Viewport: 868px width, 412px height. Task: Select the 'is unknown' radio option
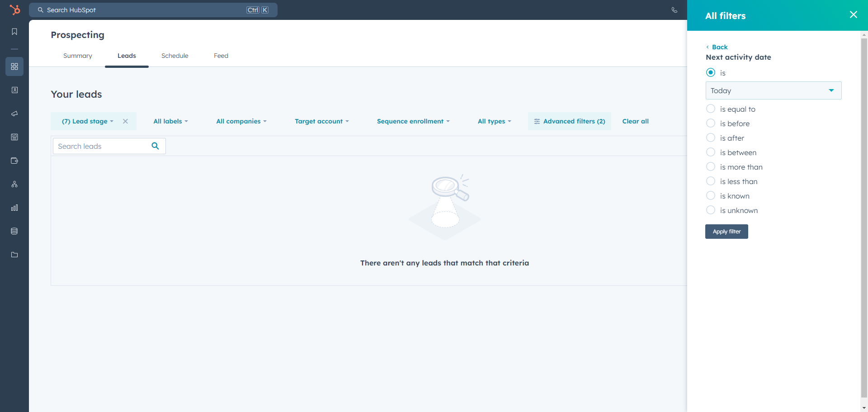click(x=711, y=210)
